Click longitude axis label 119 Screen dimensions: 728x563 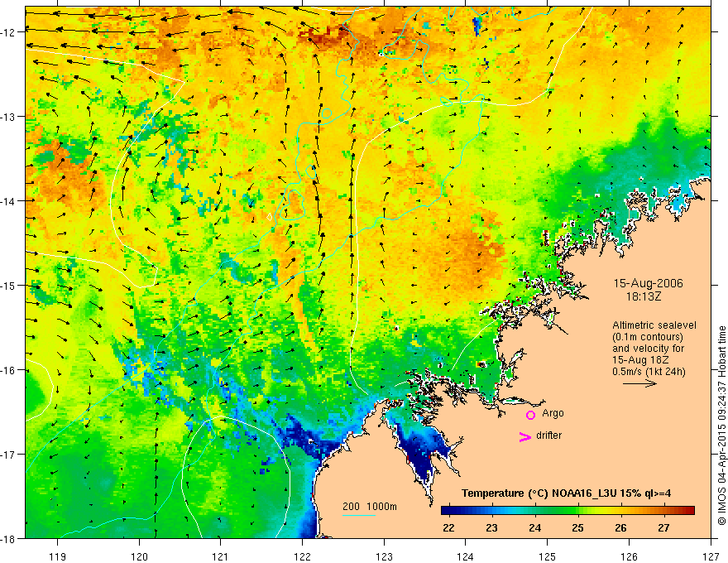point(58,556)
